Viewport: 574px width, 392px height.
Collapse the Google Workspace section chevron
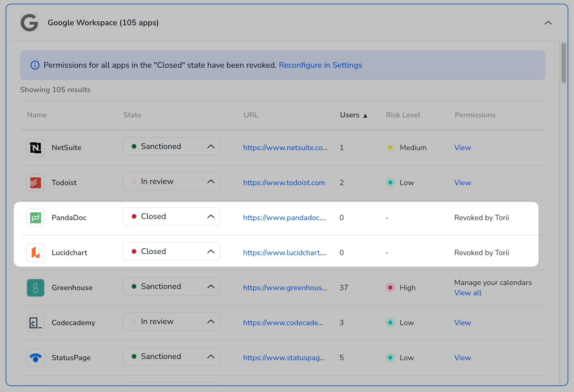tap(548, 23)
